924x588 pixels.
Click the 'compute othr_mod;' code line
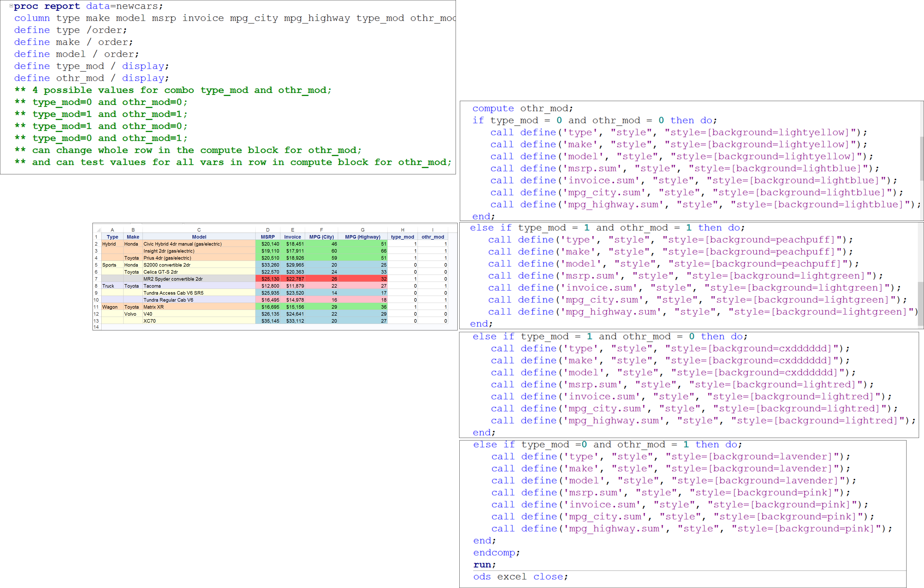(x=522, y=109)
